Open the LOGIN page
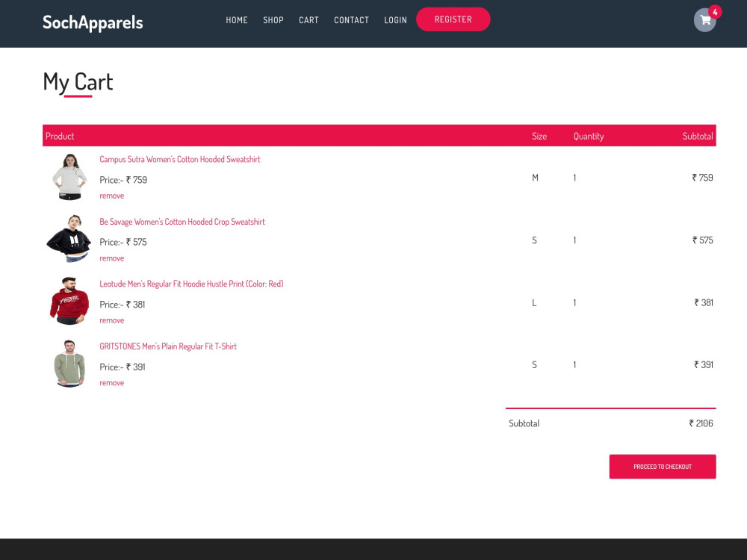The image size is (747, 560). pos(395,20)
